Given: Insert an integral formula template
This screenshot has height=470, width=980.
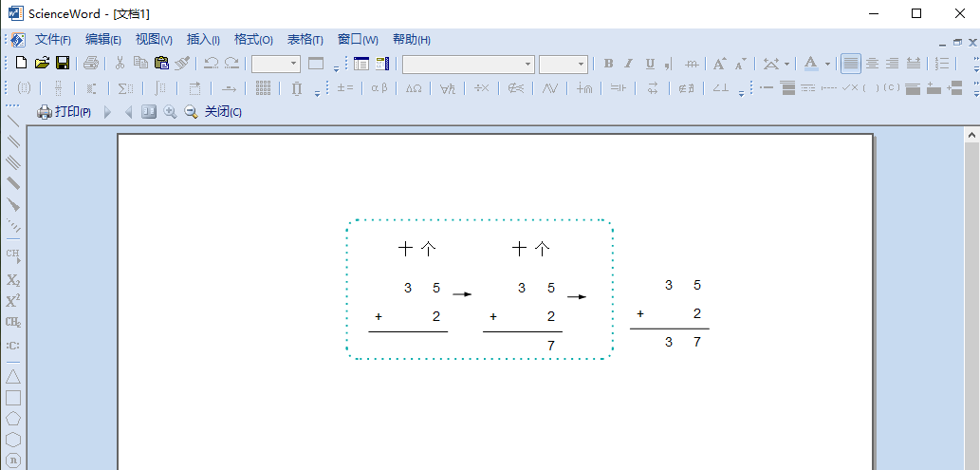Looking at the screenshot, I should [160, 88].
